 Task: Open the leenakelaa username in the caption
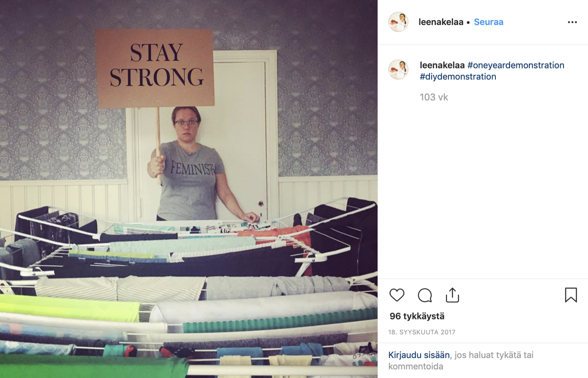tap(442, 65)
